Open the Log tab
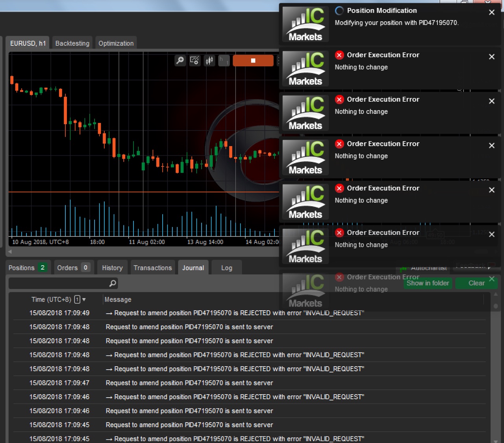The height and width of the screenshot is (443, 504). coord(227,268)
